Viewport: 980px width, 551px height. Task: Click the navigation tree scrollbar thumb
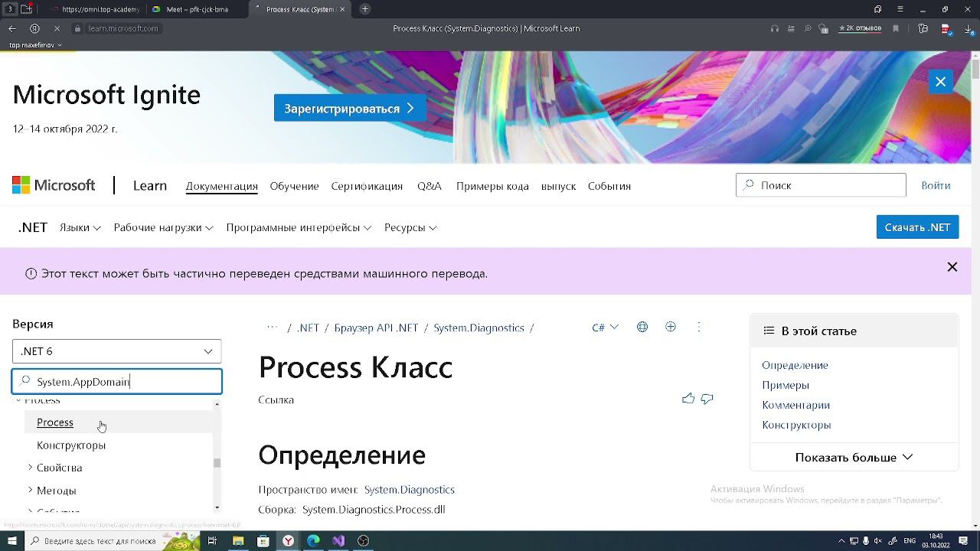[x=217, y=462]
